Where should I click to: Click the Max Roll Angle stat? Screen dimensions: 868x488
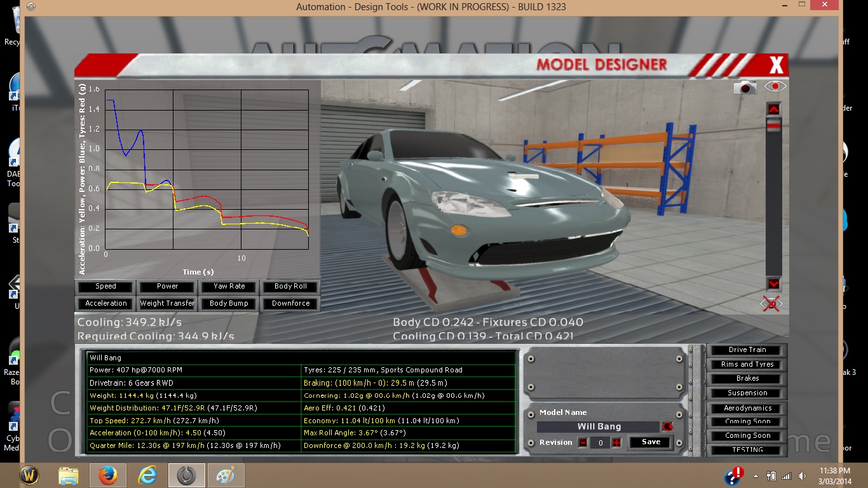pyautogui.click(x=409, y=433)
